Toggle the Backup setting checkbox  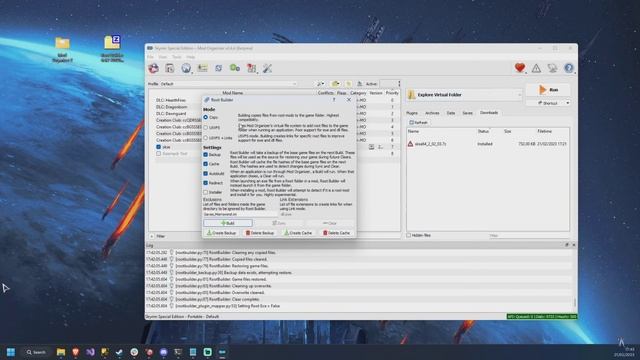pyautogui.click(x=206, y=155)
